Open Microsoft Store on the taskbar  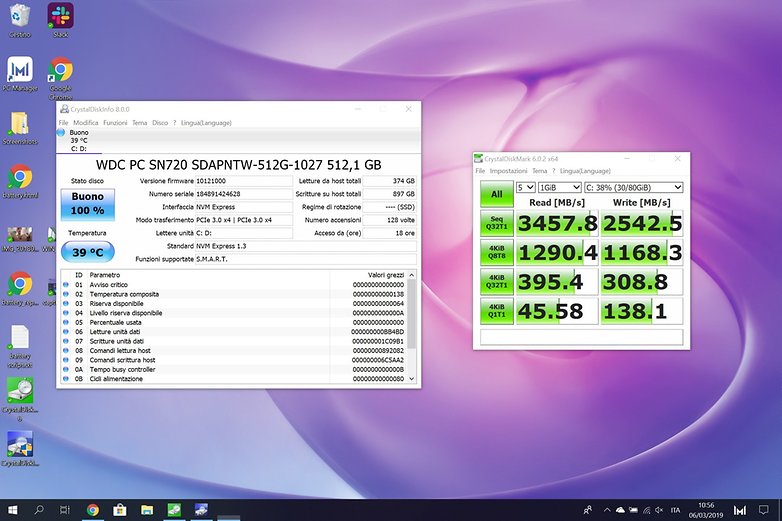click(x=119, y=510)
